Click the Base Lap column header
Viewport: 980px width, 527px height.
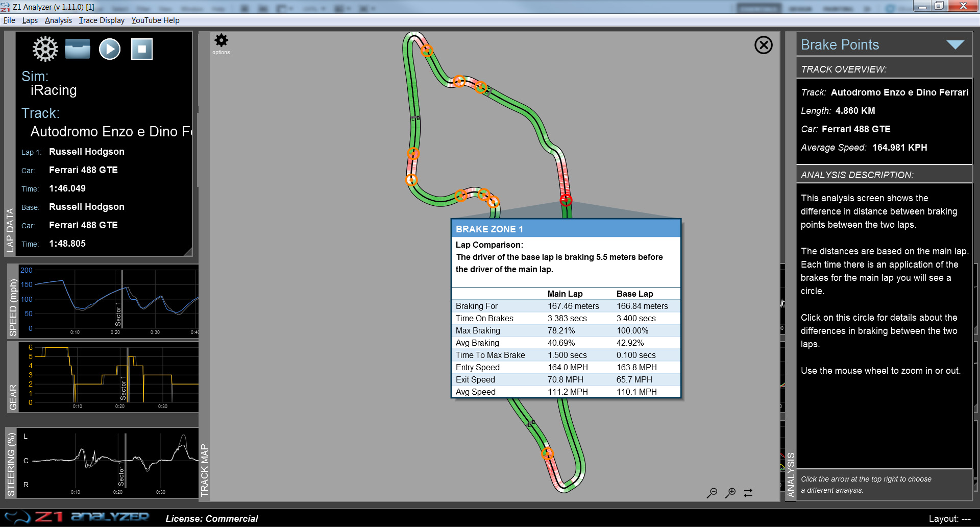point(634,294)
